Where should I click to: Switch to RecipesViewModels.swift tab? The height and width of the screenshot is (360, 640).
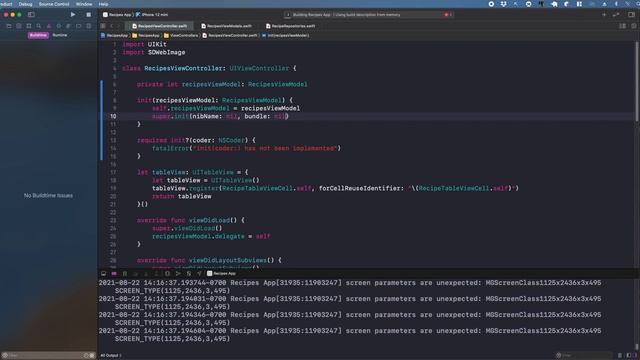click(x=227, y=26)
